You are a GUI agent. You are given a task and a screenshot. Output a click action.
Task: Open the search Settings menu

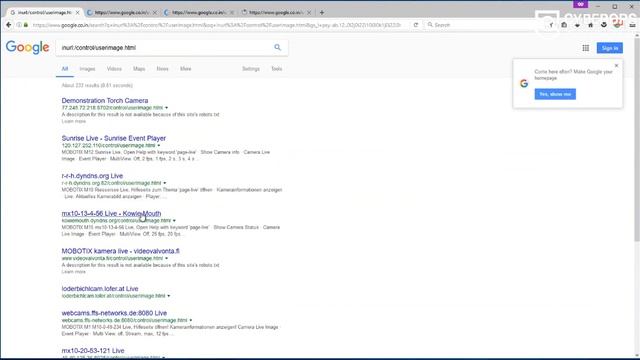pyautogui.click(x=251, y=69)
